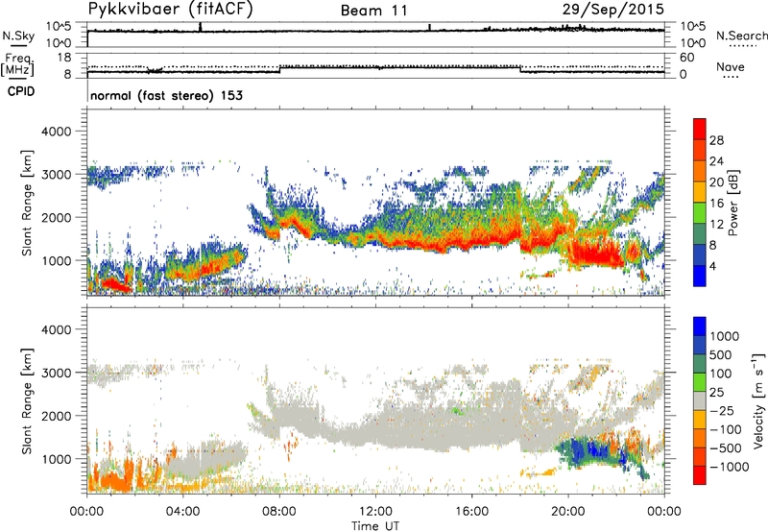
Task: Click the -100 label on velocity colorbar
Action: [x=725, y=429]
